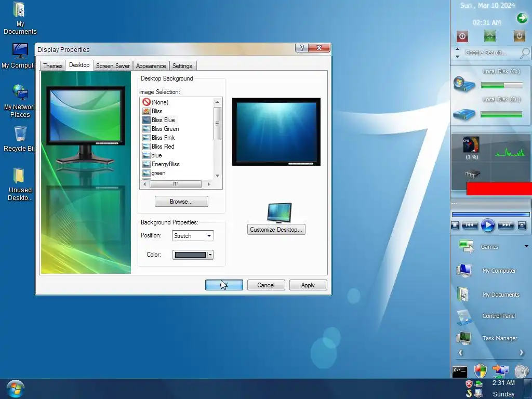Image resolution: width=532 pixels, height=399 pixels.
Task: Click Cancel in Display Properties
Action: pos(266,285)
